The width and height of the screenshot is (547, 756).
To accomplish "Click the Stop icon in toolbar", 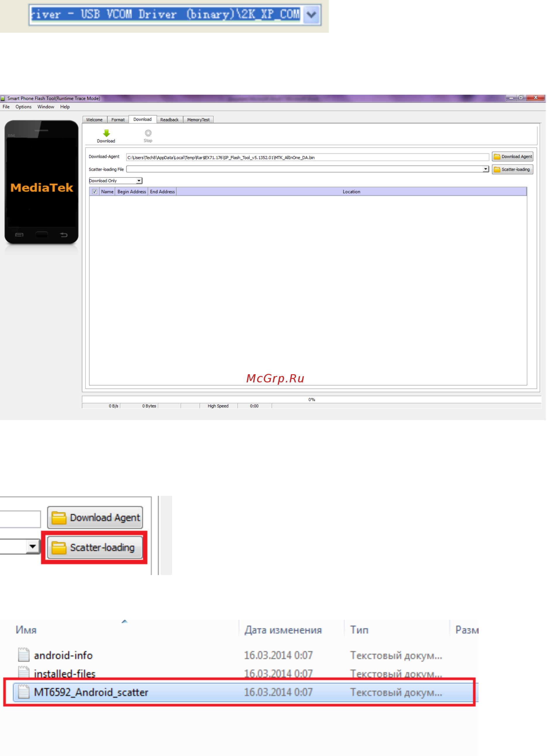I will pos(148,133).
